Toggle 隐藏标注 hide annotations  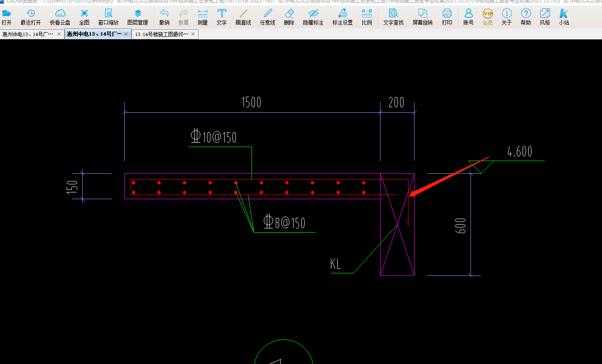click(313, 17)
